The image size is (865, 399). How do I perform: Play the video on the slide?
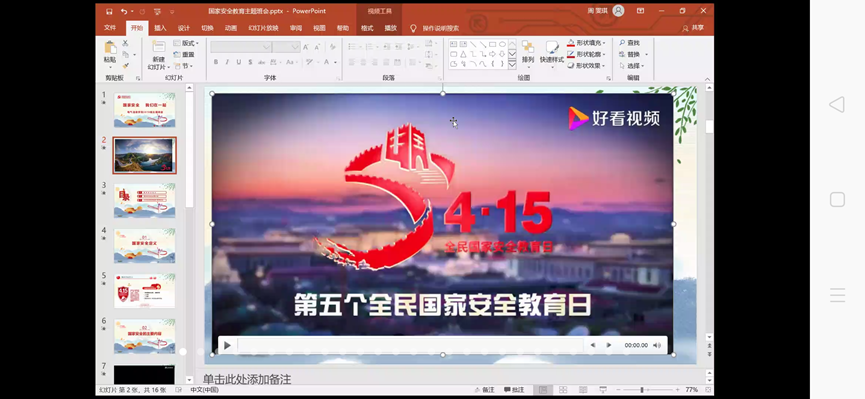click(227, 345)
